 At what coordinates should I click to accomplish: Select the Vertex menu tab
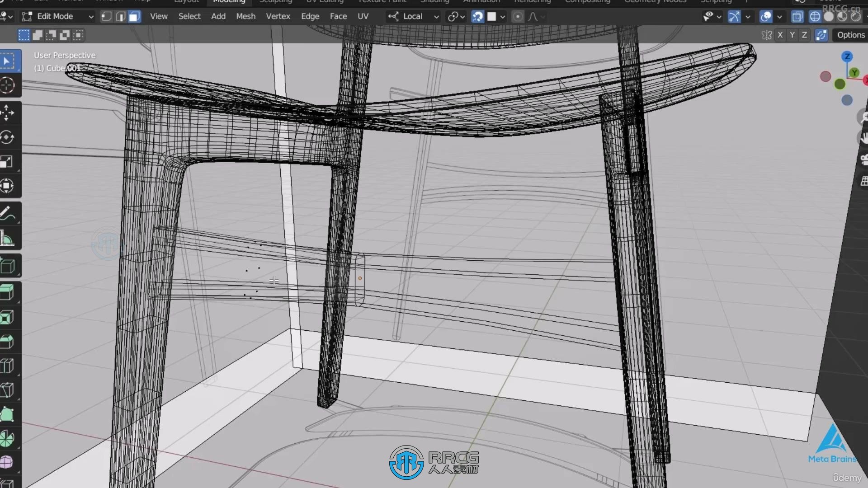coord(278,16)
